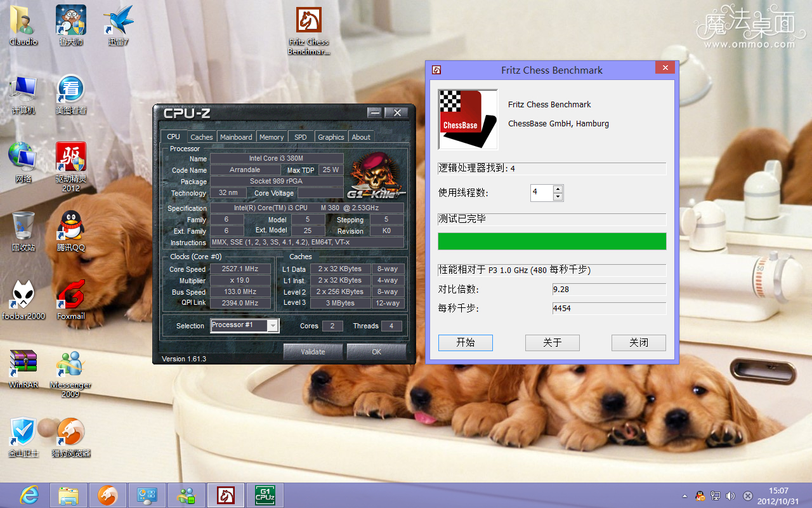Screen dimensions: 812x508
Task: Open the foobar2000 desktop shortcut
Action: click(23, 300)
